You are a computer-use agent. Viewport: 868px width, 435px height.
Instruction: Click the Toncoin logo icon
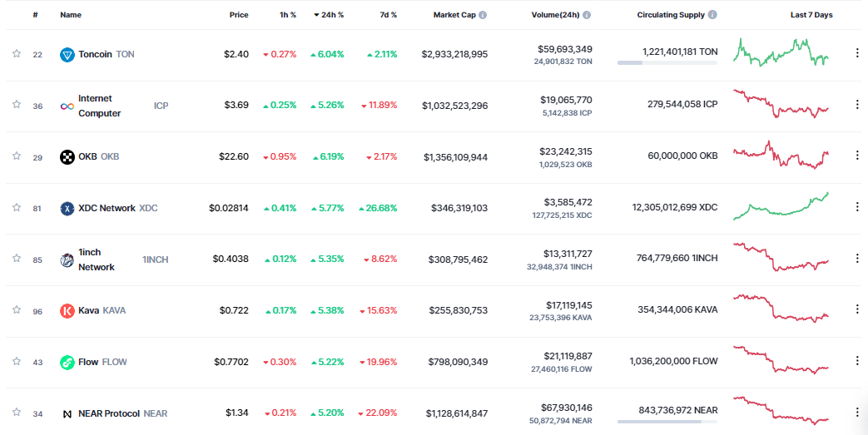67,54
